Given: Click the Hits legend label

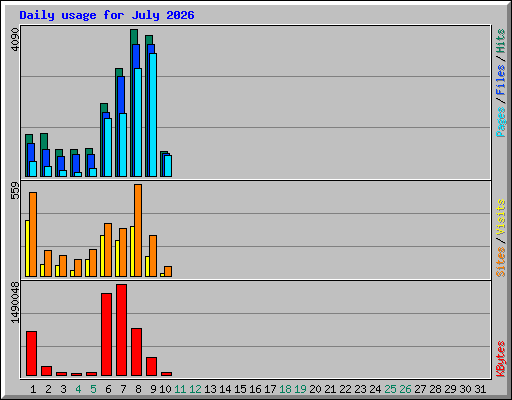Looking at the screenshot, I should click(x=500, y=41).
